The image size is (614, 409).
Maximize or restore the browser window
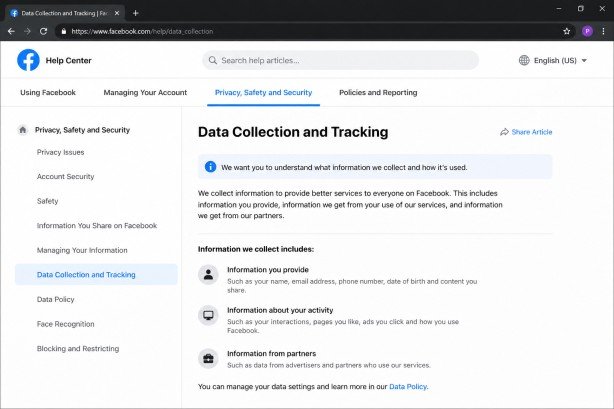coord(581,8)
